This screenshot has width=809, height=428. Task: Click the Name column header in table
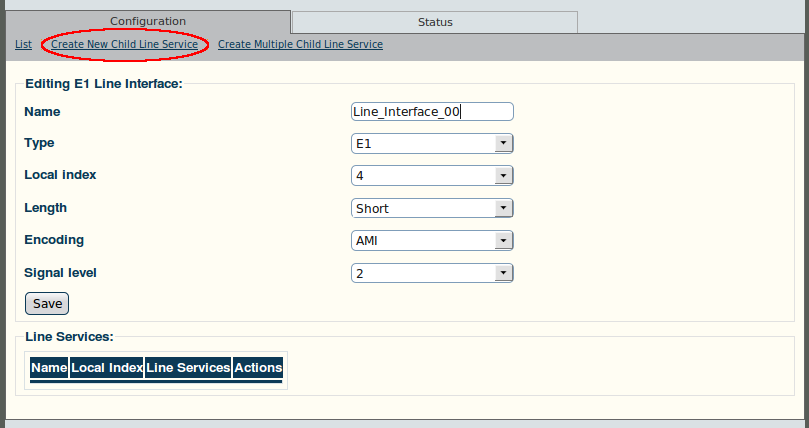tap(49, 368)
